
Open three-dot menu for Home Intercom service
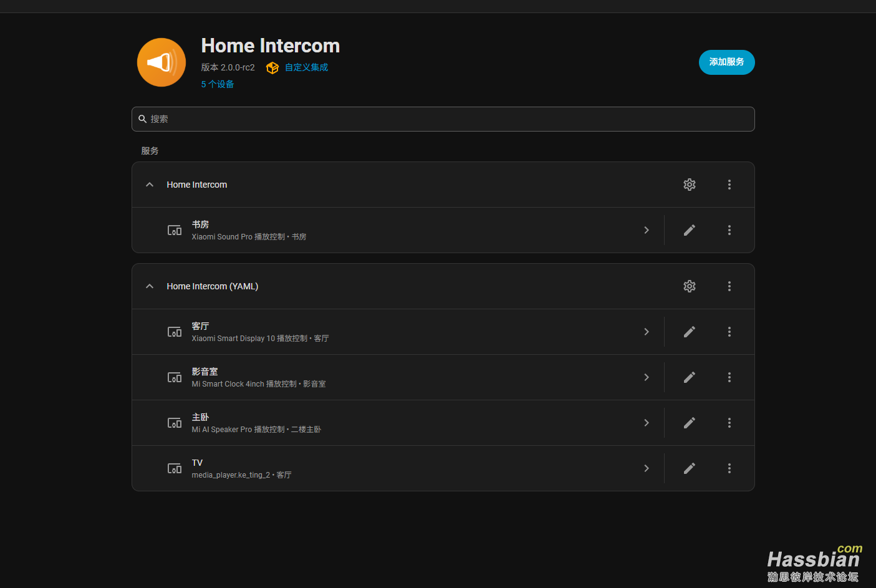pyautogui.click(x=729, y=185)
